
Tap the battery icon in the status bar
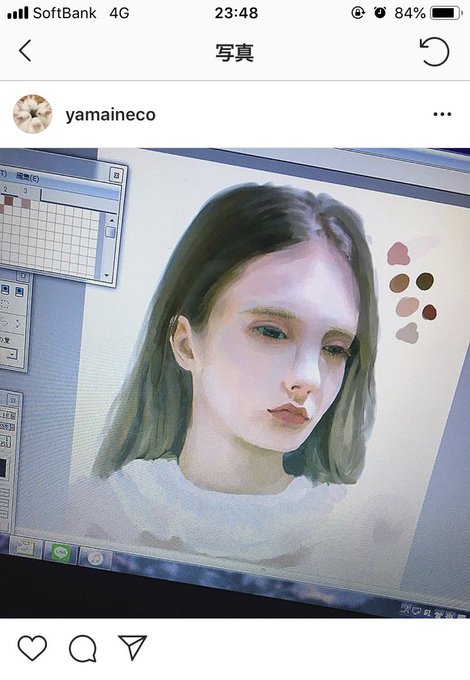click(446, 13)
